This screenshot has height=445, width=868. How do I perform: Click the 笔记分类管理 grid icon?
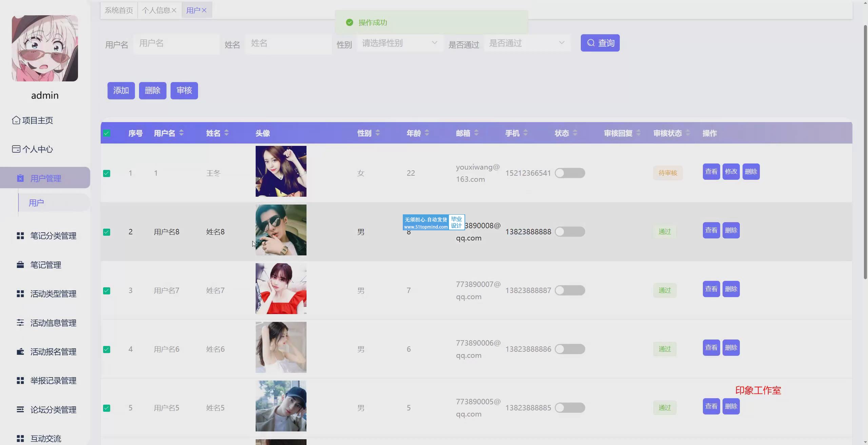click(20, 236)
